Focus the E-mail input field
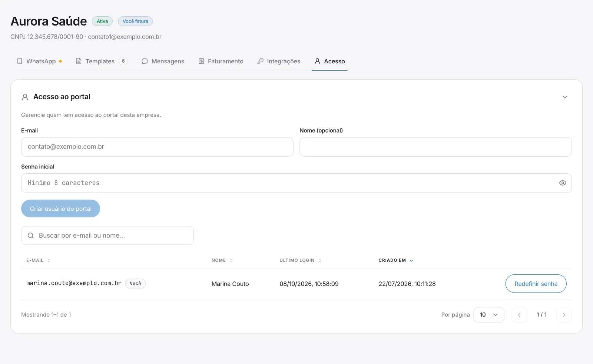Screen dimensions: 593x364 point(157,147)
